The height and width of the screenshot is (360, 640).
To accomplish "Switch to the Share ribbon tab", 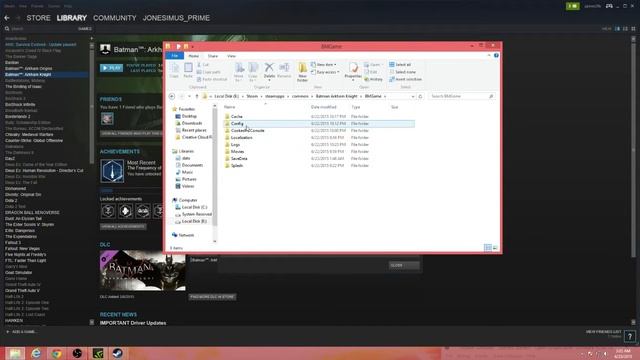I will [213, 56].
